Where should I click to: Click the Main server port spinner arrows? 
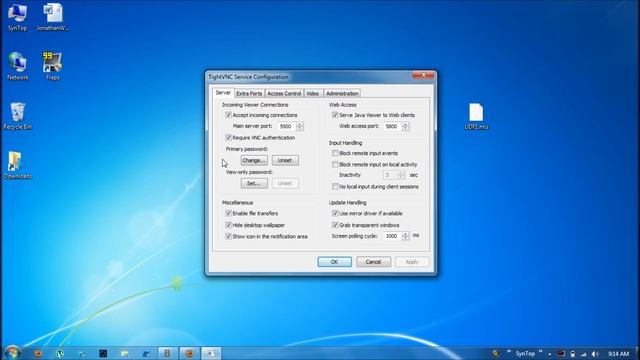tap(300, 127)
